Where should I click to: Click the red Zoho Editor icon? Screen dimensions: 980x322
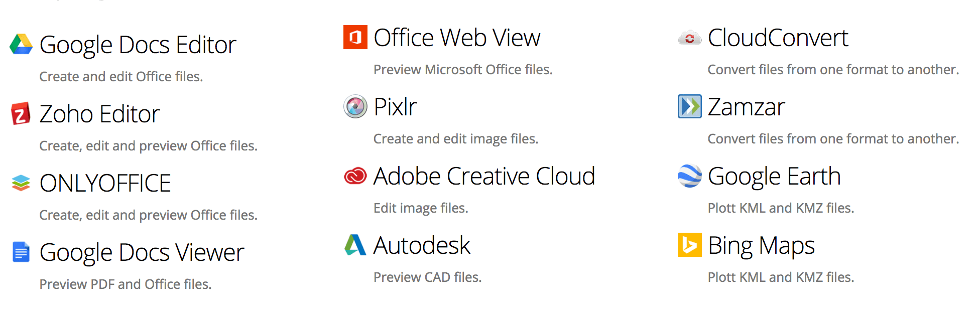[21, 113]
